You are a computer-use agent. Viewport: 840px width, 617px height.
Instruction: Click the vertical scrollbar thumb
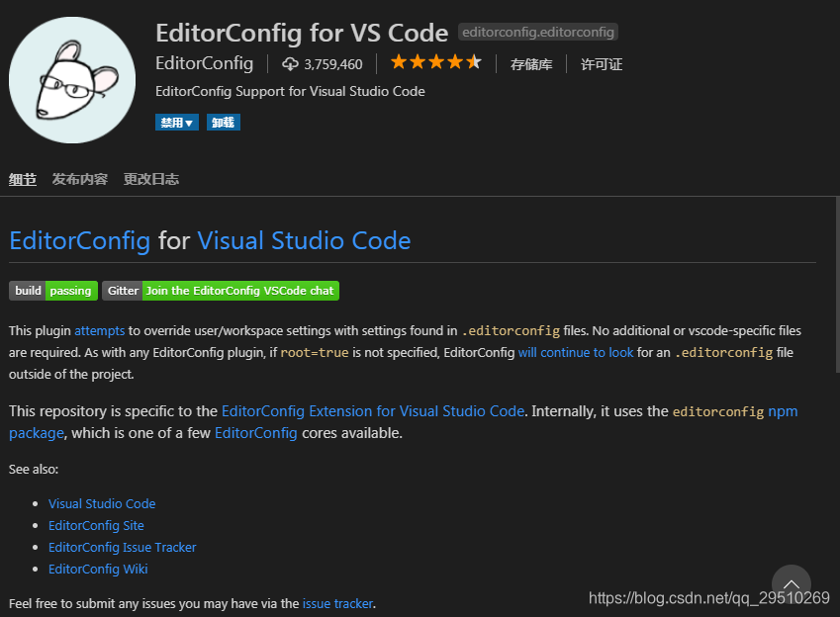[837, 285]
